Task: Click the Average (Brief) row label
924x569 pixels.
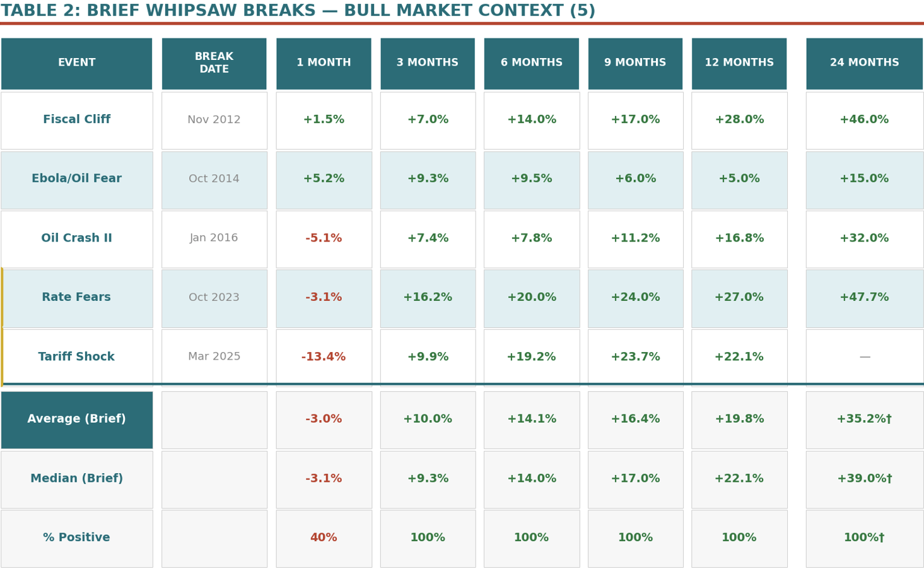Action: pos(76,419)
